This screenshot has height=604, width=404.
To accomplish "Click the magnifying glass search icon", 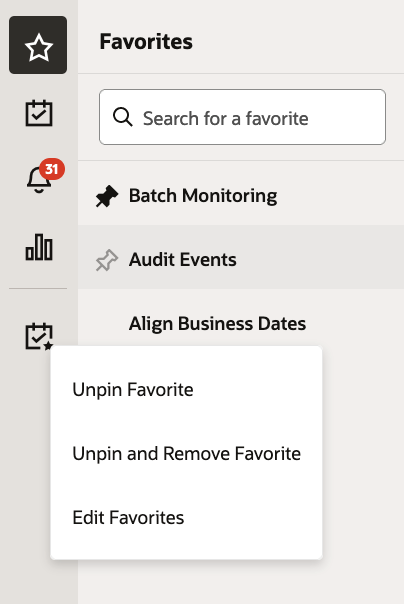I will [x=123, y=117].
